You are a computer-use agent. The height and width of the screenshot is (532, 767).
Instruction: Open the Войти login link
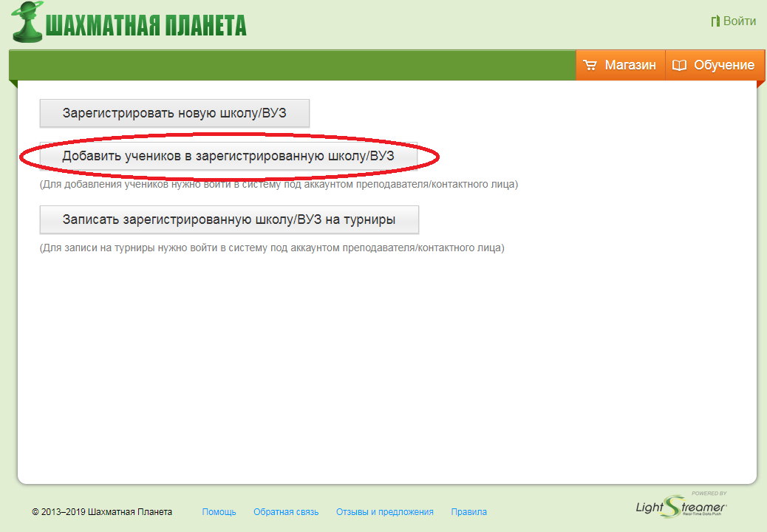(738, 21)
